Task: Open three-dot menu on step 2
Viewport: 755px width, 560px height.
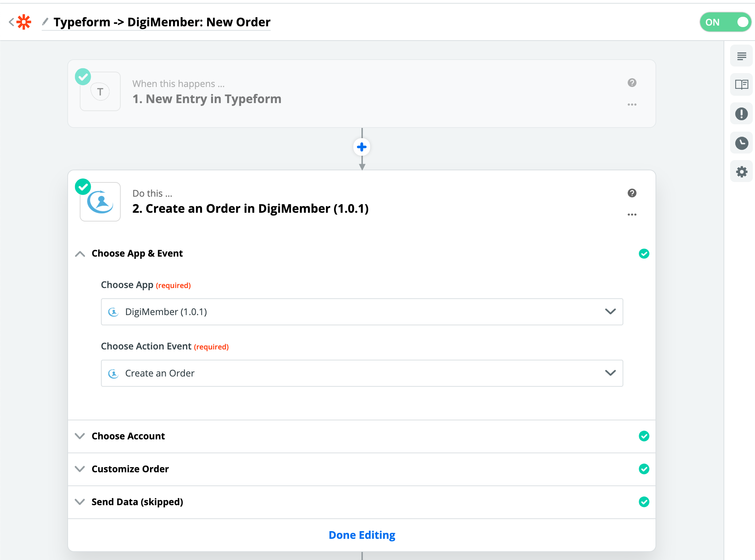Action: click(632, 215)
